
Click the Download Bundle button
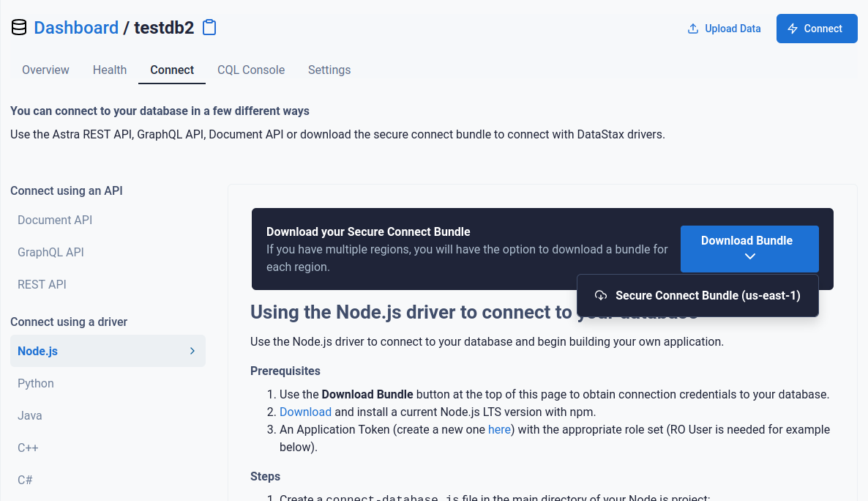click(749, 249)
